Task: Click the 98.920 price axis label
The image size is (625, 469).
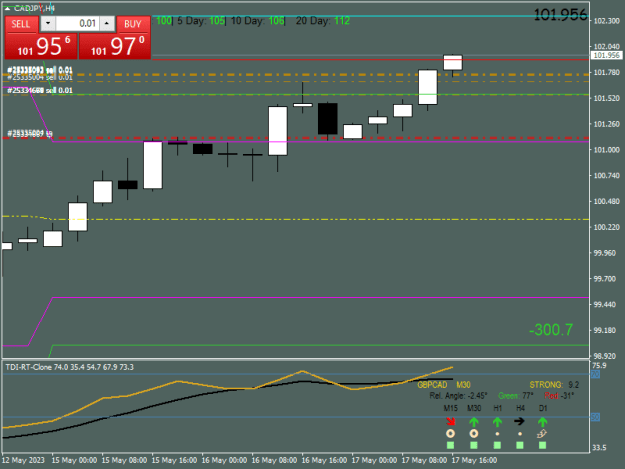Action: 607,356
